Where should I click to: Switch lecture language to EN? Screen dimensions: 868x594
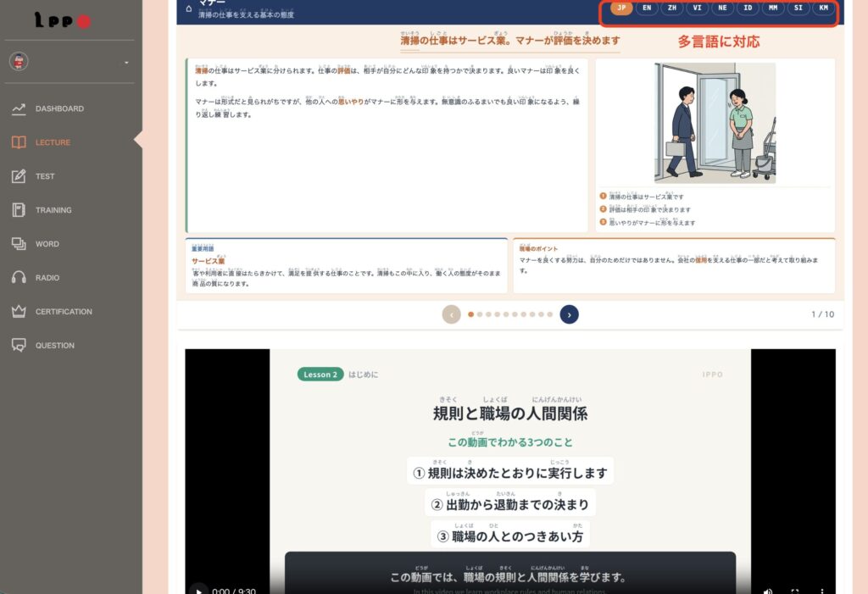(x=647, y=8)
